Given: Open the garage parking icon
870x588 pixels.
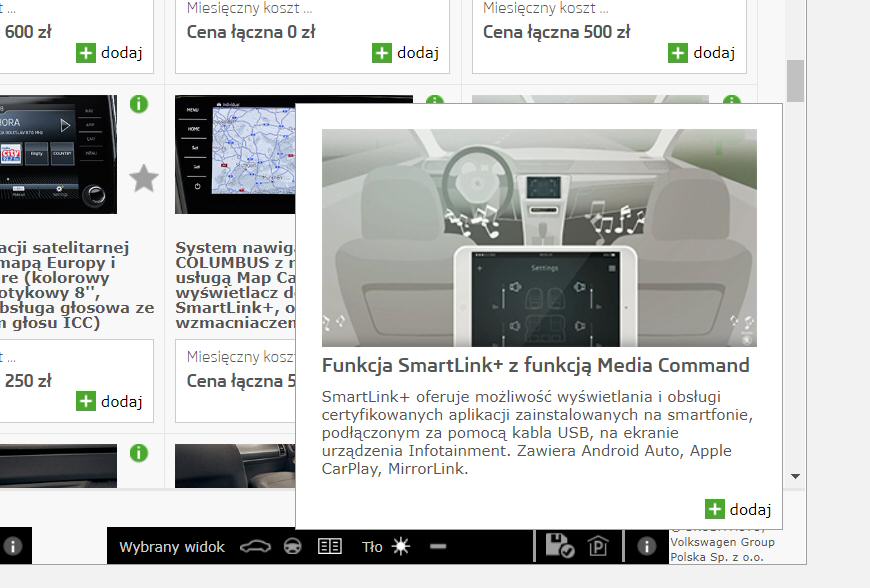Looking at the screenshot, I should point(598,546).
